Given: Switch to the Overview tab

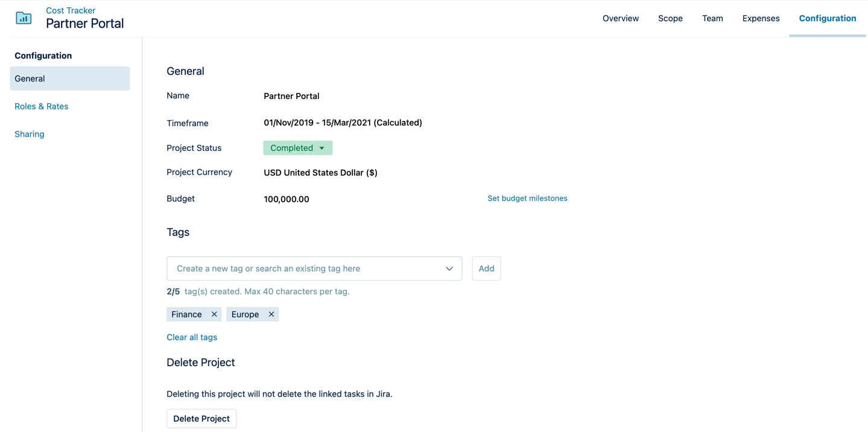Looking at the screenshot, I should tap(620, 18).
